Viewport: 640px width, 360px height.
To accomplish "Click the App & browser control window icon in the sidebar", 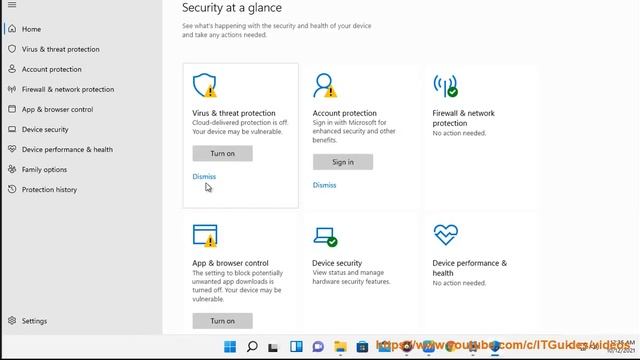I will [12, 109].
